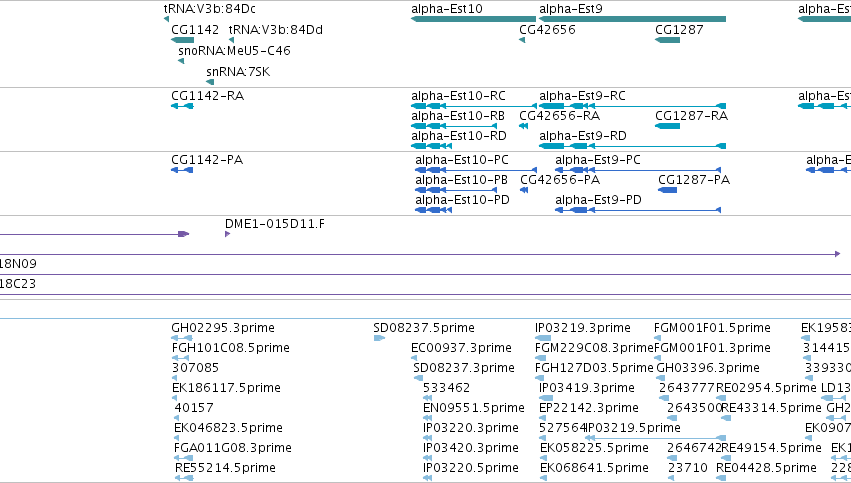
Task: Click the CG1287 gene bar
Action: pyautogui.click(x=667, y=40)
